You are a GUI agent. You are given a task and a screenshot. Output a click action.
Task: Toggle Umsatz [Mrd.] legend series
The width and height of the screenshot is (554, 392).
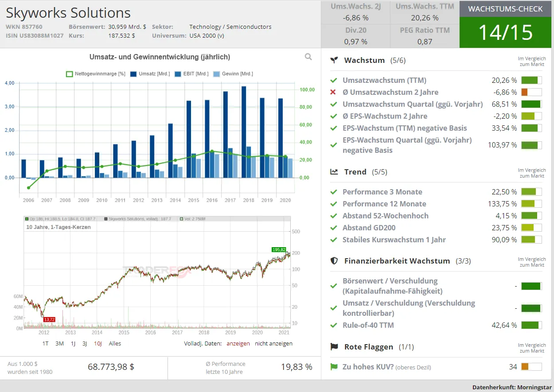tap(150, 74)
